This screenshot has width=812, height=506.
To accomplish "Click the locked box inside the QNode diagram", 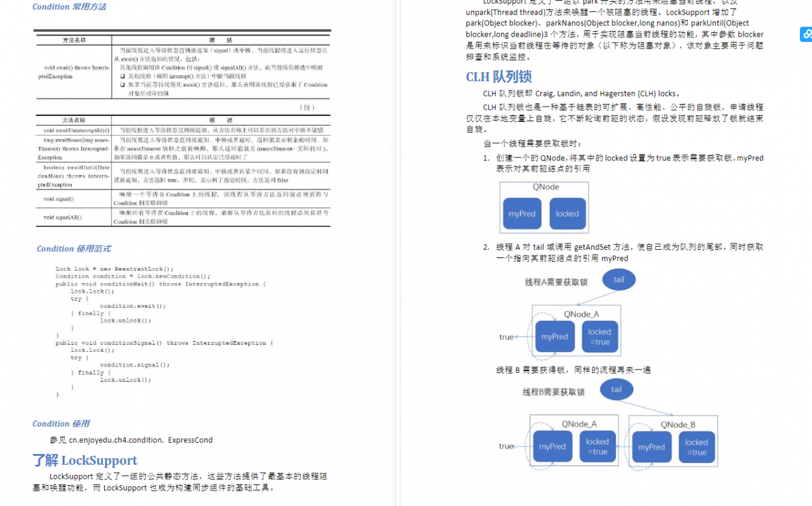I will pyautogui.click(x=568, y=214).
